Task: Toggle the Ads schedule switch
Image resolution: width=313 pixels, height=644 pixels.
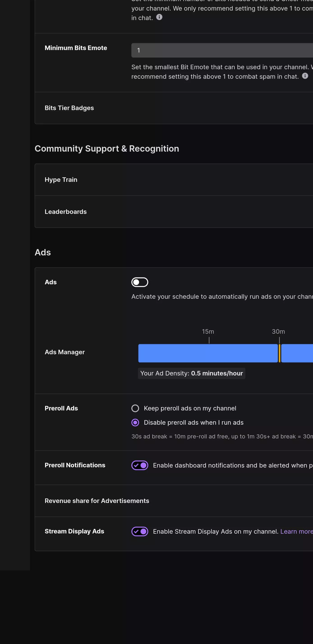Action: 140,282
